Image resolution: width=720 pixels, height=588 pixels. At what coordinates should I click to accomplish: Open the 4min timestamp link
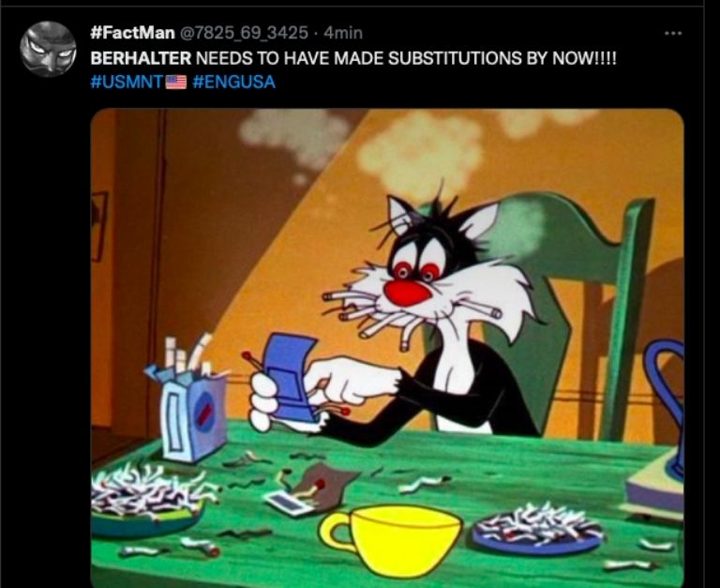point(343,33)
